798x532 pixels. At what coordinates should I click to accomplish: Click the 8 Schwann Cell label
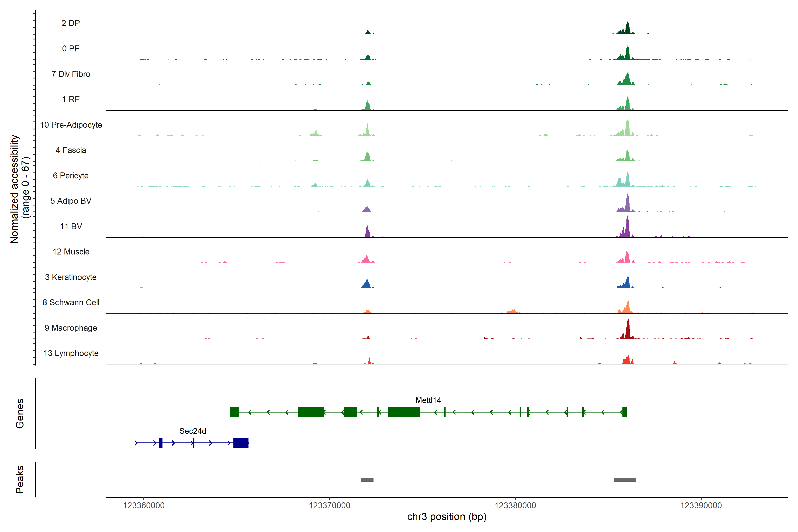coord(71,303)
